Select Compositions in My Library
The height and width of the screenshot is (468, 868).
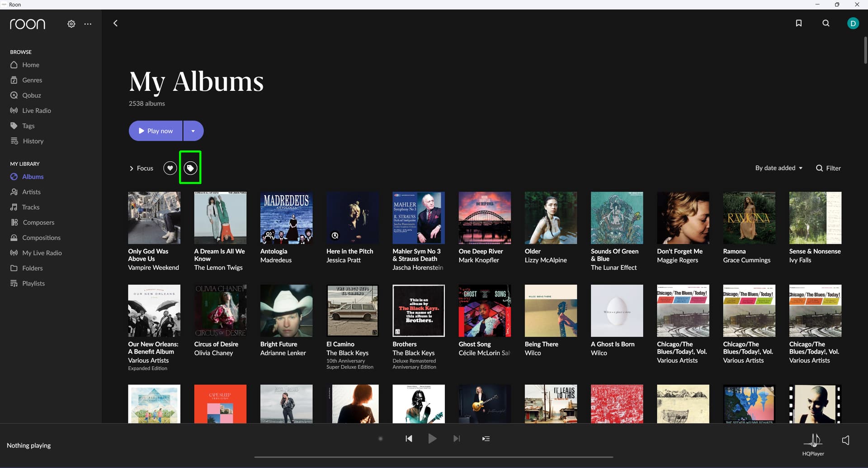[35, 238]
